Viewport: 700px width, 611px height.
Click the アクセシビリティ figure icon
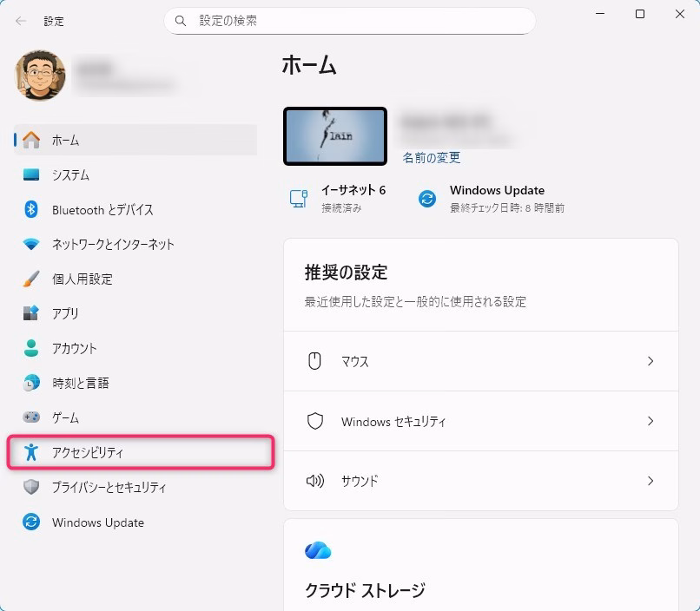(x=31, y=452)
